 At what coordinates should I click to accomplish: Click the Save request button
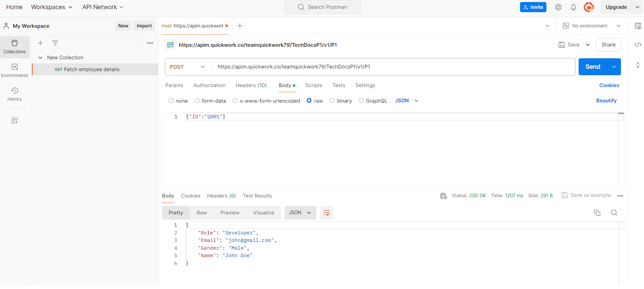569,45
